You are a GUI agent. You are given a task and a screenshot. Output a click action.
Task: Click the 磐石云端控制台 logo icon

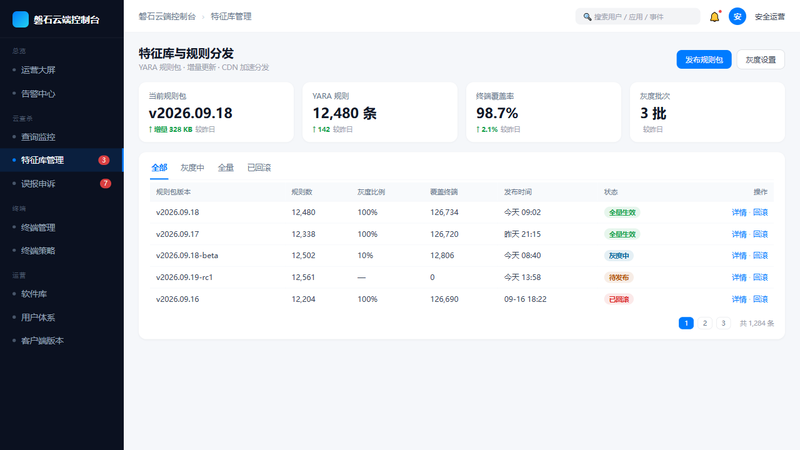click(20, 19)
